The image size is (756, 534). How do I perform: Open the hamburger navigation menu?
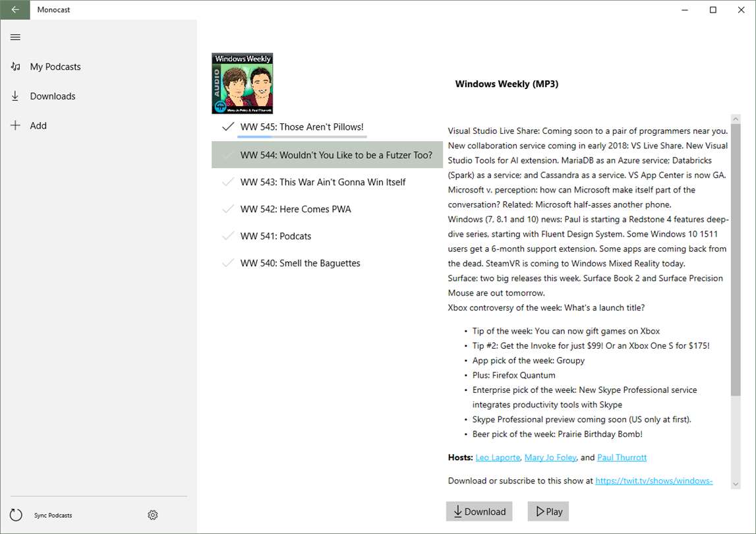point(15,37)
